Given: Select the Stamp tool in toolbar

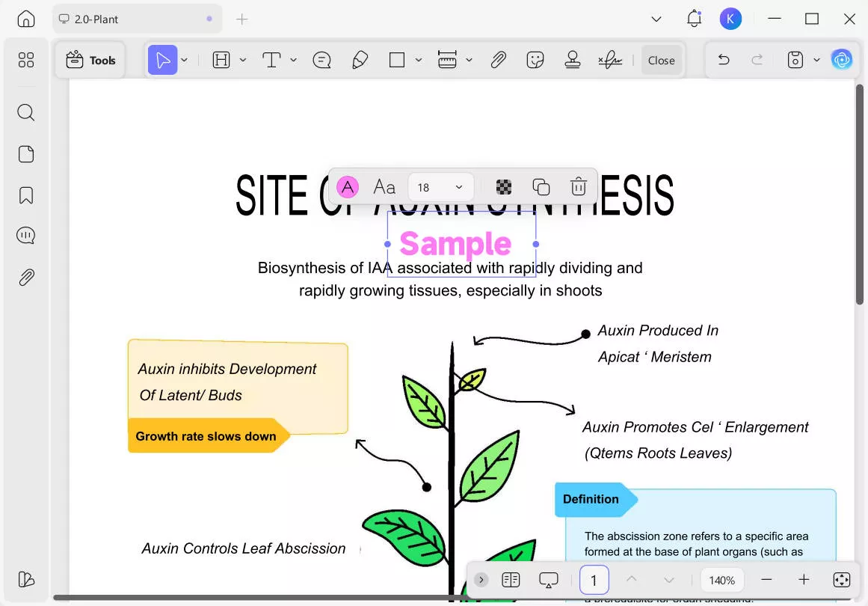Looking at the screenshot, I should pos(573,60).
